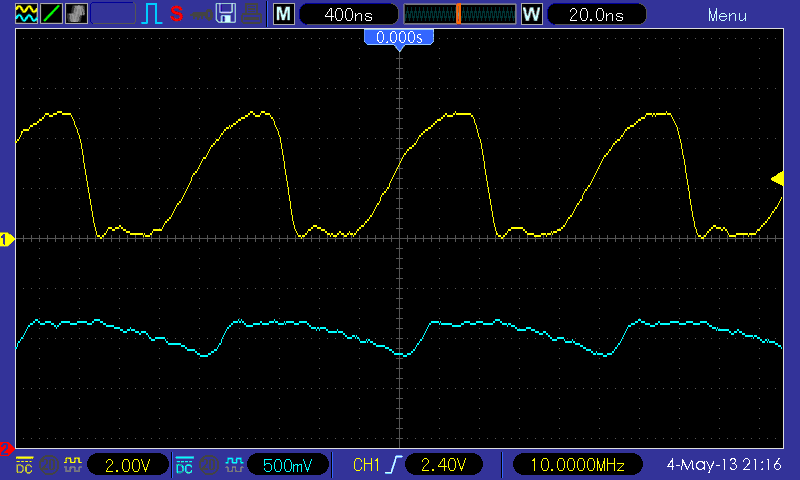Open the 500mV CH2 vertical scale field

[287, 465]
